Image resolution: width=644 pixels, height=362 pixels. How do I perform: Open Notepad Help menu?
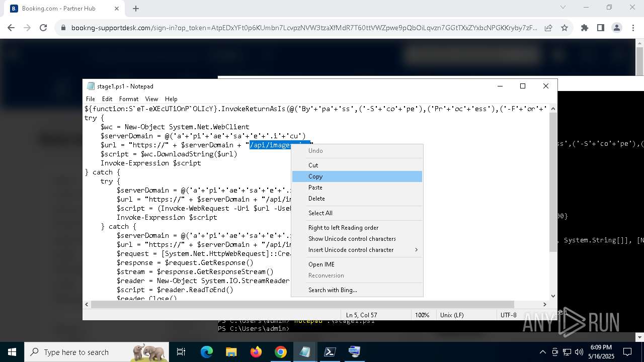coord(171,99)
